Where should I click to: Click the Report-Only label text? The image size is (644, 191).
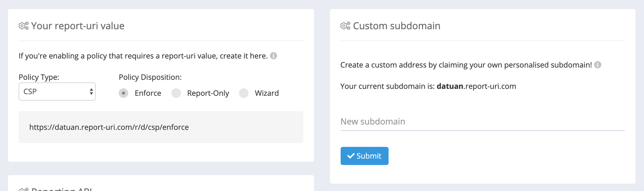[x=208, y=93]
